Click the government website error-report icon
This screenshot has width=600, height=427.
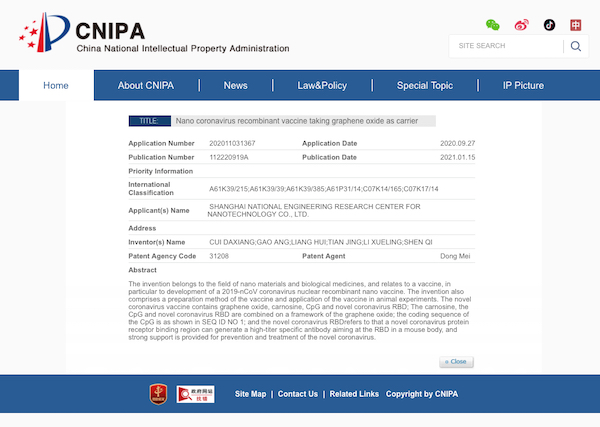pyautogui.click(x=196, y=394)
